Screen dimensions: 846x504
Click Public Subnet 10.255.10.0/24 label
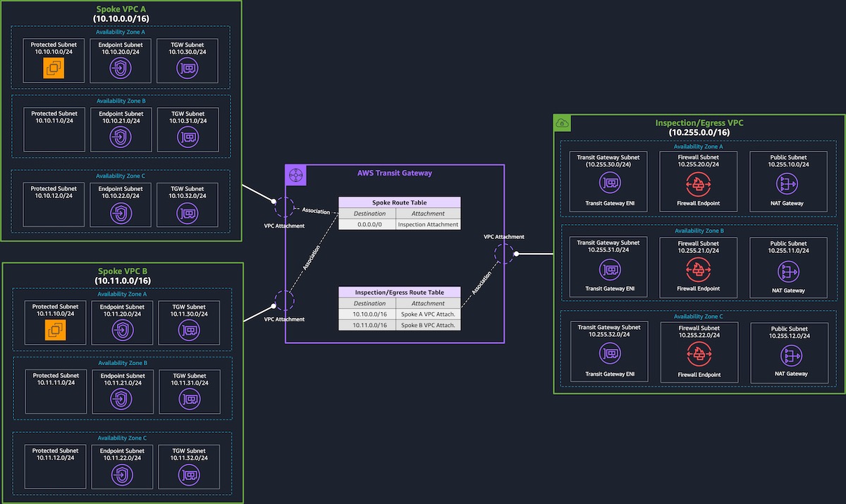(787, 161)
